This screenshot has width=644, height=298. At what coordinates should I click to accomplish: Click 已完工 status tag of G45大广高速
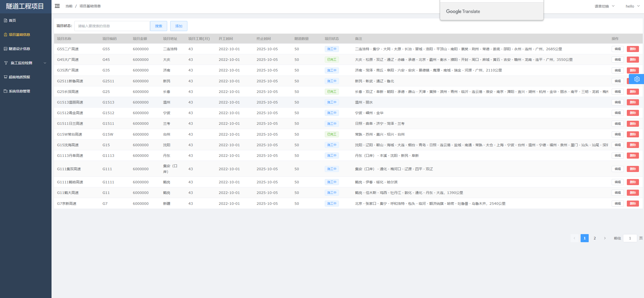(x=332, y=60)
